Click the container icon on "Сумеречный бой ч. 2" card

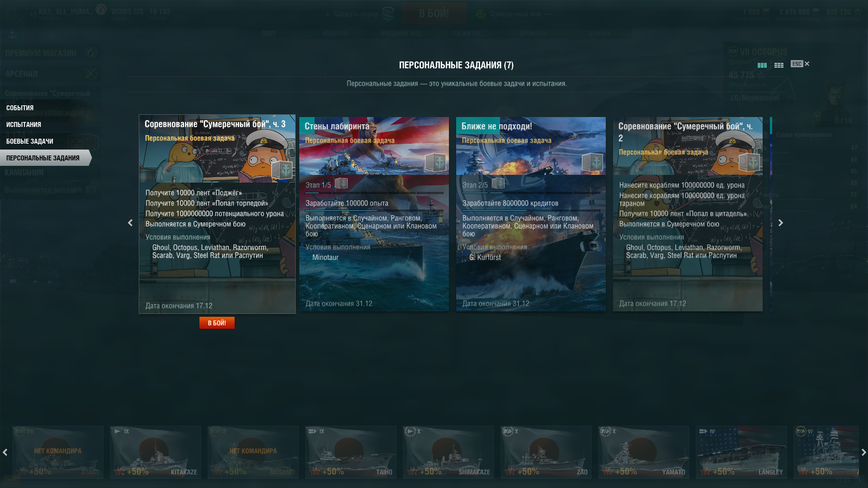[749, 162]
